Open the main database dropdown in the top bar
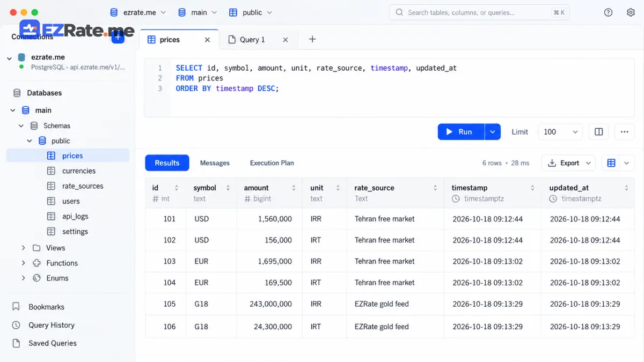The image size is (644, 362). coord(197,12)
